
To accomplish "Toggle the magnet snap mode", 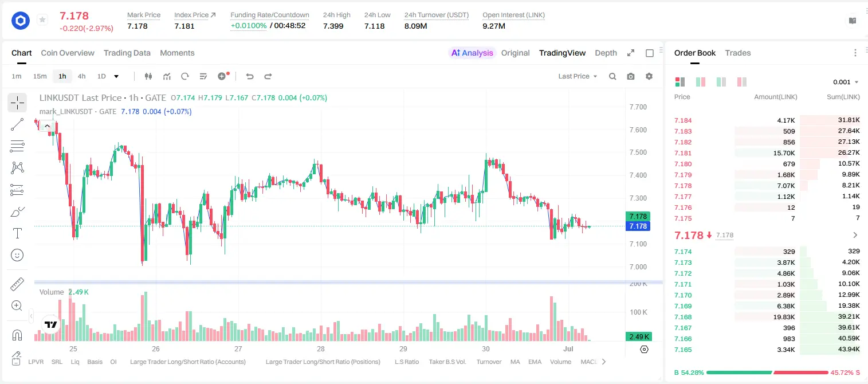I will 17,335.
